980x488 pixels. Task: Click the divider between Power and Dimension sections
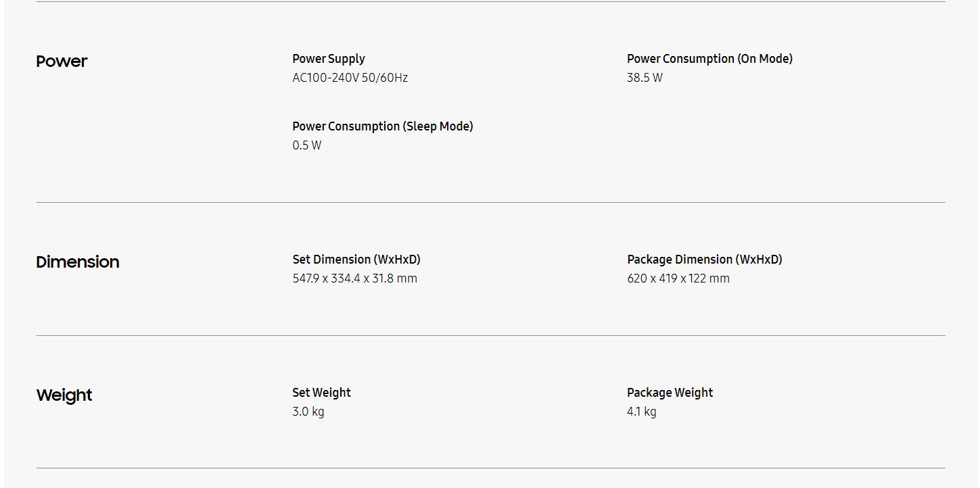point(490,202)
